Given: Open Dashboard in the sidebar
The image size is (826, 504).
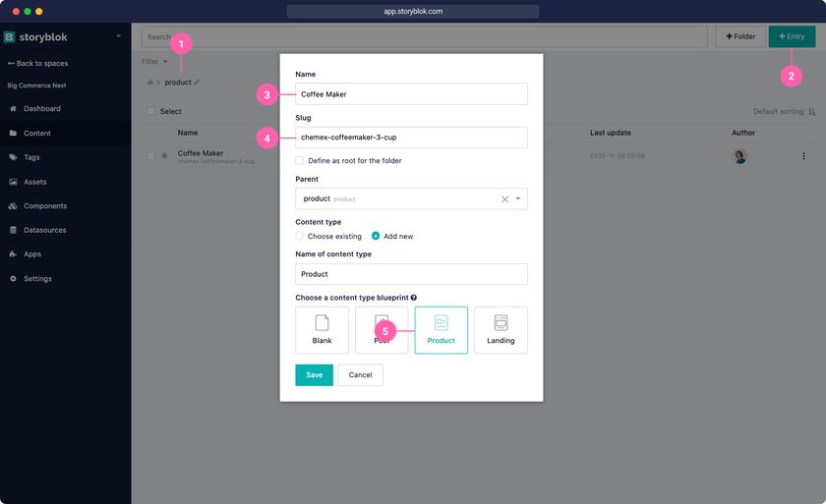Looking at the screenshot, I should 42,108.
